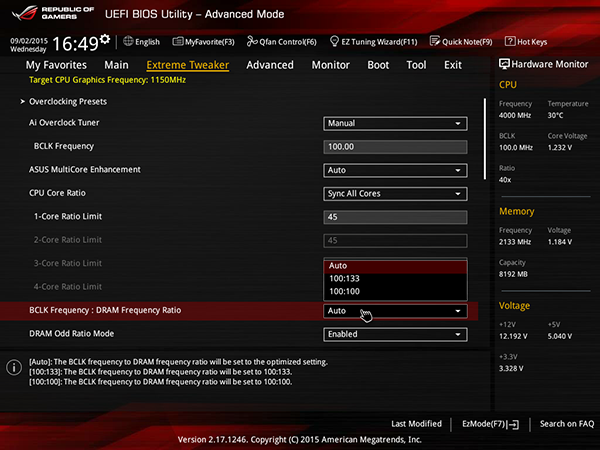Screen dimensions: 600x450
Task: Click the 3-Core Ratio Limit label
Action: pos(68,263)
